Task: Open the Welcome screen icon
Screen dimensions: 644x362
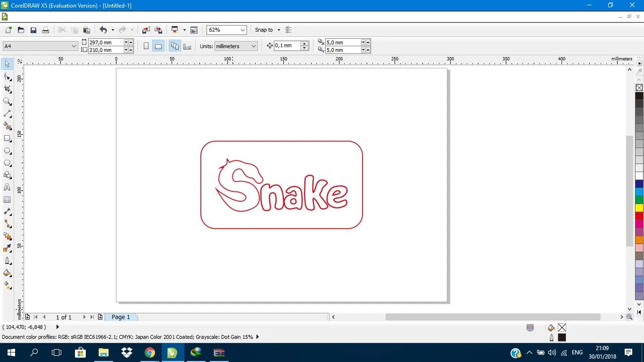Action: [194, 30]
